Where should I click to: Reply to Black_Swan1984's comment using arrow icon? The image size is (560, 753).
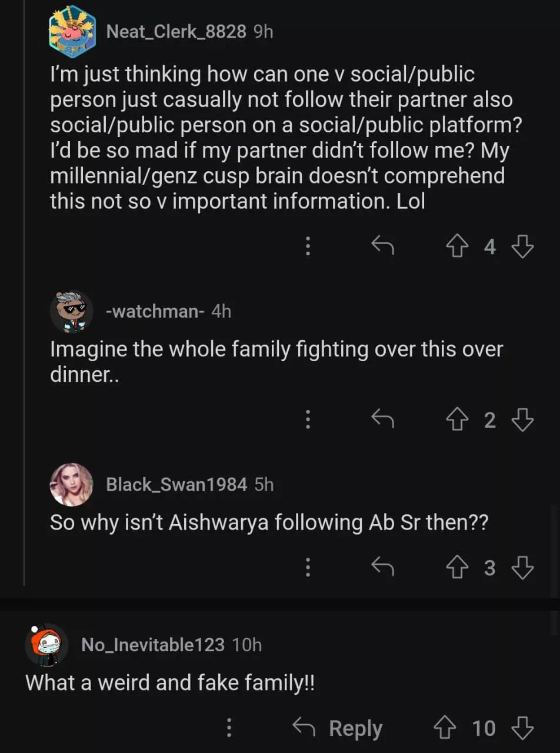382,568
